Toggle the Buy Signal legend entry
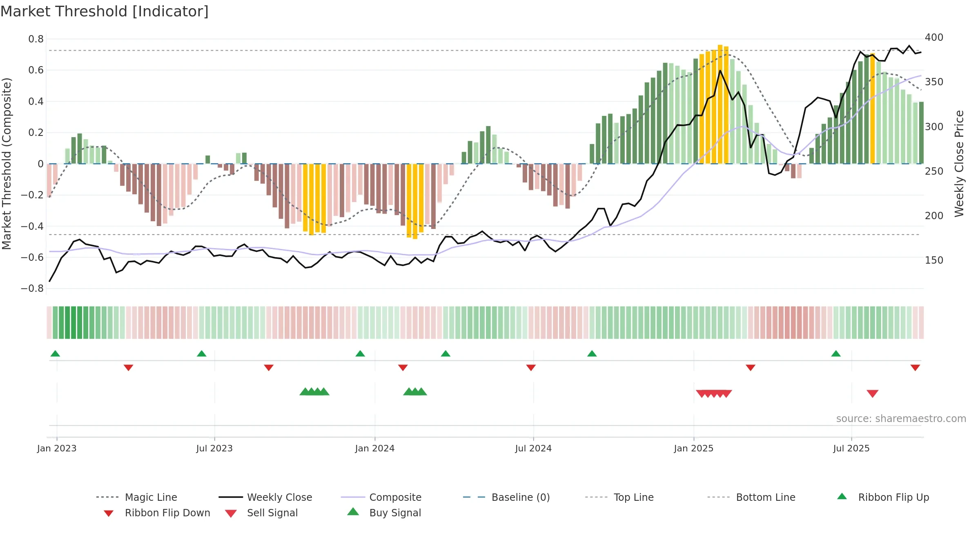 click(384, 513)
